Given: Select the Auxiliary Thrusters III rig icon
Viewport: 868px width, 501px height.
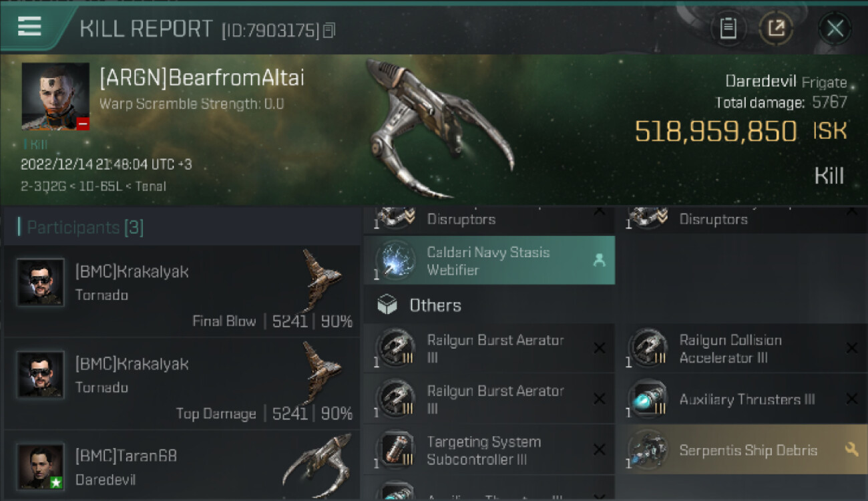Looking at the screenshot, I should pyautogui.click(x=647, y=399).
